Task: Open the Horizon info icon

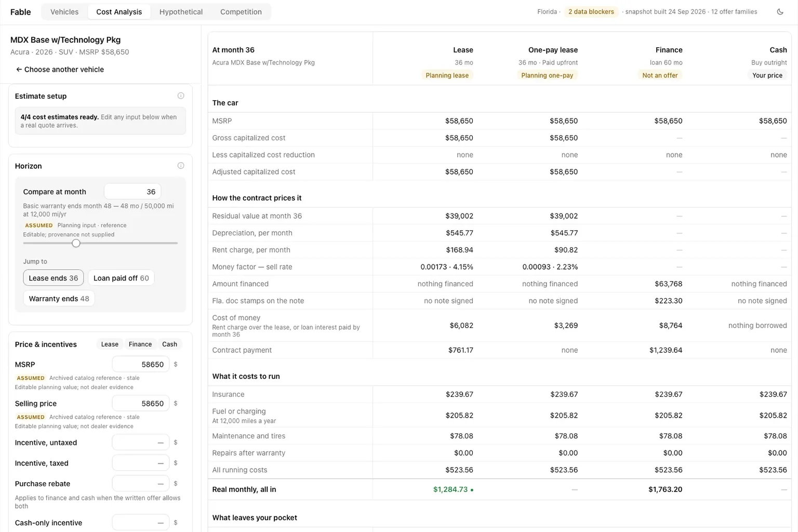Action: (x=181, y=166)
